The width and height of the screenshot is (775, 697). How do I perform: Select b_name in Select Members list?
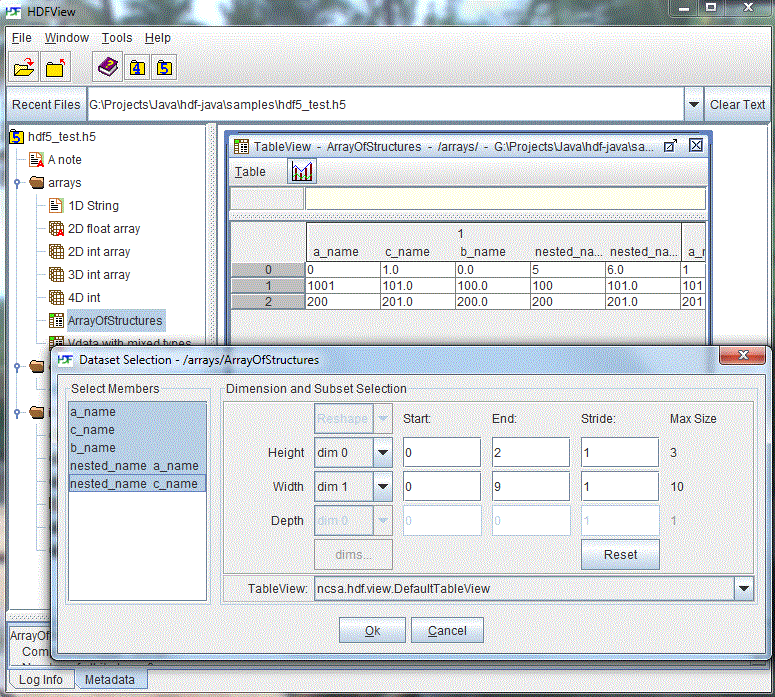click(x=137, y=447)
